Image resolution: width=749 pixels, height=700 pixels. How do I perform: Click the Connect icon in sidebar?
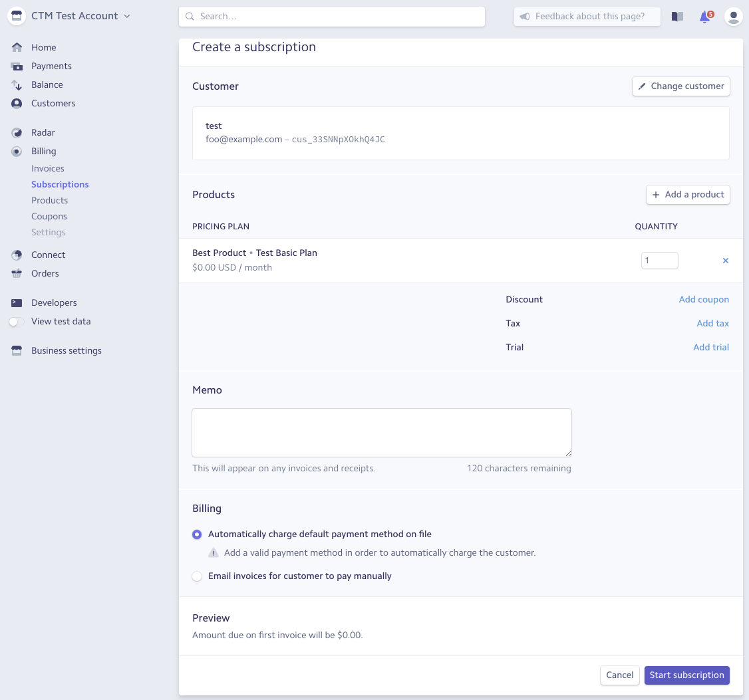17,255
